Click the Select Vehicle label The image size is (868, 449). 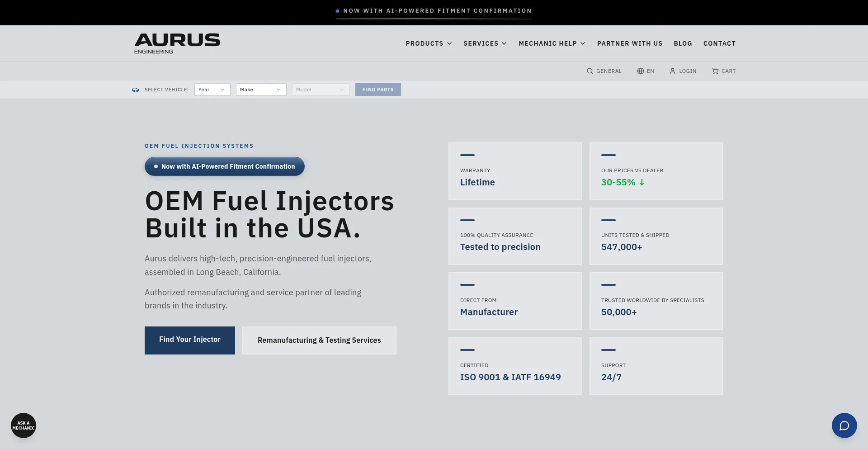click(x=166, y=90)
